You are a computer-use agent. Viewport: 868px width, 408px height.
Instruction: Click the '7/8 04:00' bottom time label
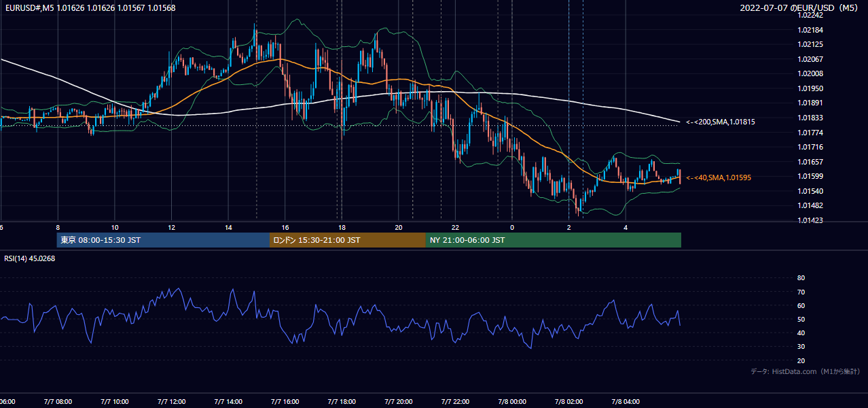click(x=626, y=402)
